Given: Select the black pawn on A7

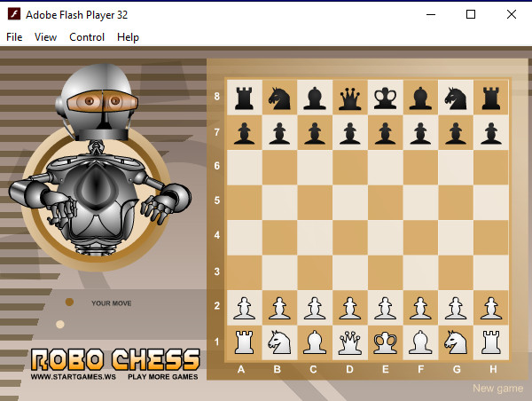Looking at the screenshot, I should click(244, 133).
